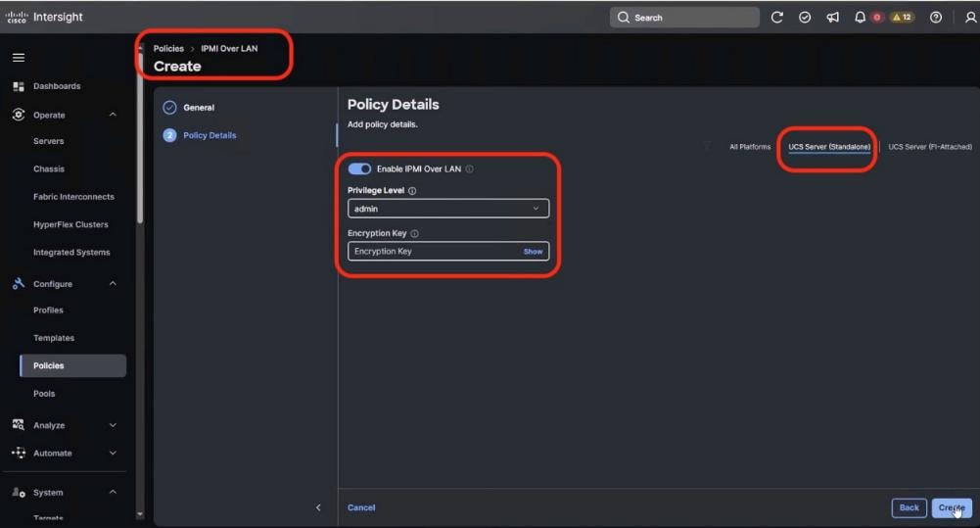Show info for Encryption Key
This screenshot has height=528, width=980.
coord(414,233)
